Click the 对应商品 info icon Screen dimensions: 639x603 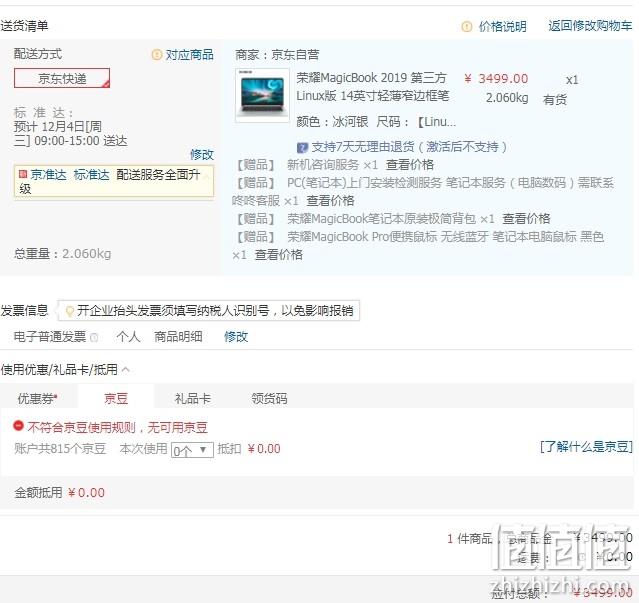tap(156, 54)
